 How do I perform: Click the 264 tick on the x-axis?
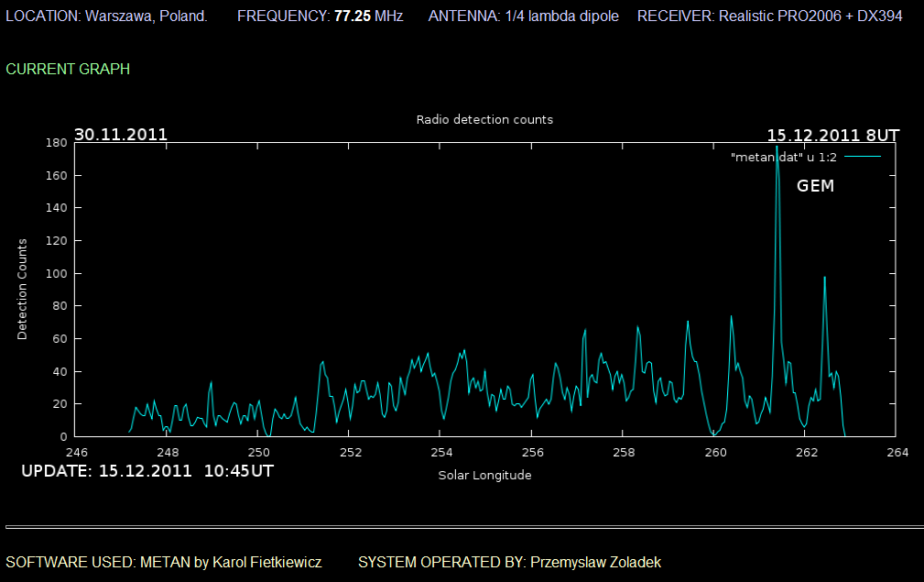(x=897, y=452)
